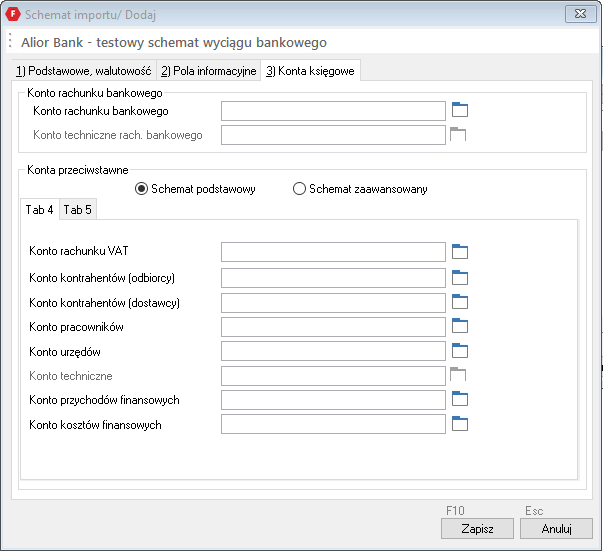
Task: Focus the Konto rachunku bankowego input
Action: click(x=333, y=111)
